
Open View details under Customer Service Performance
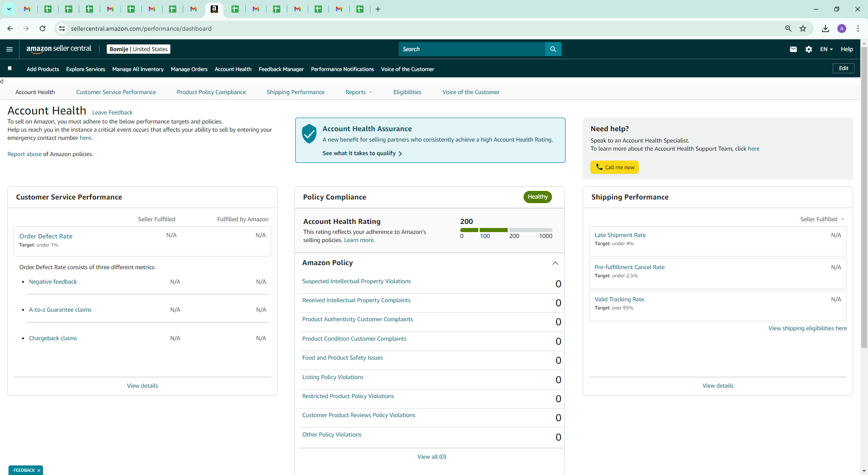[142, 386]
